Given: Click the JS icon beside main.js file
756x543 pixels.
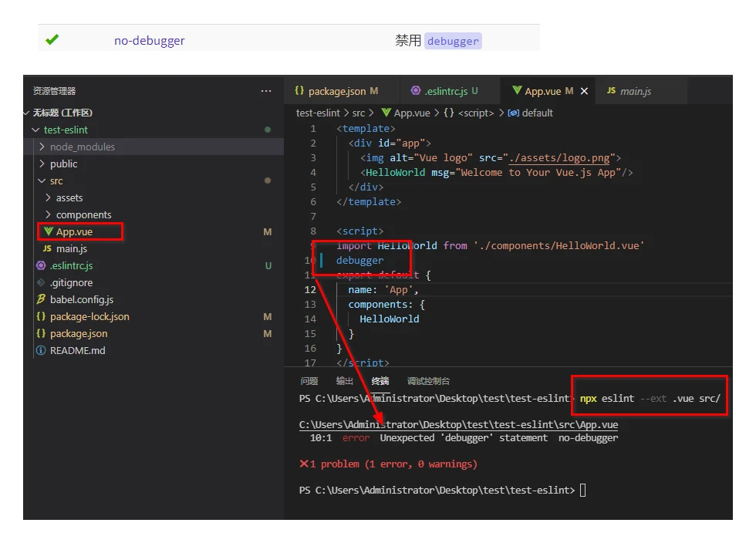Looking at the screenshot, I should coord(47,248).
